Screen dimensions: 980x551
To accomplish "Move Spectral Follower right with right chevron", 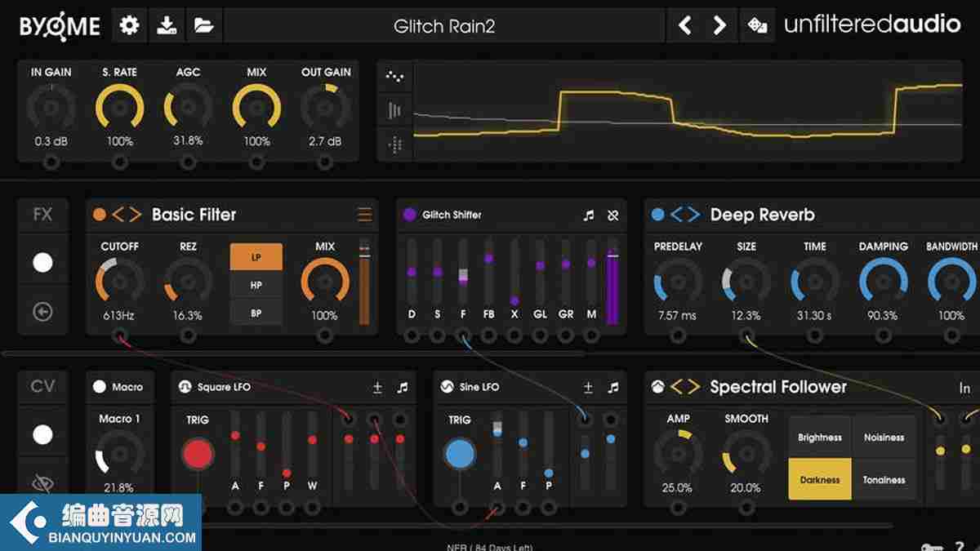I will coord(694,387).
